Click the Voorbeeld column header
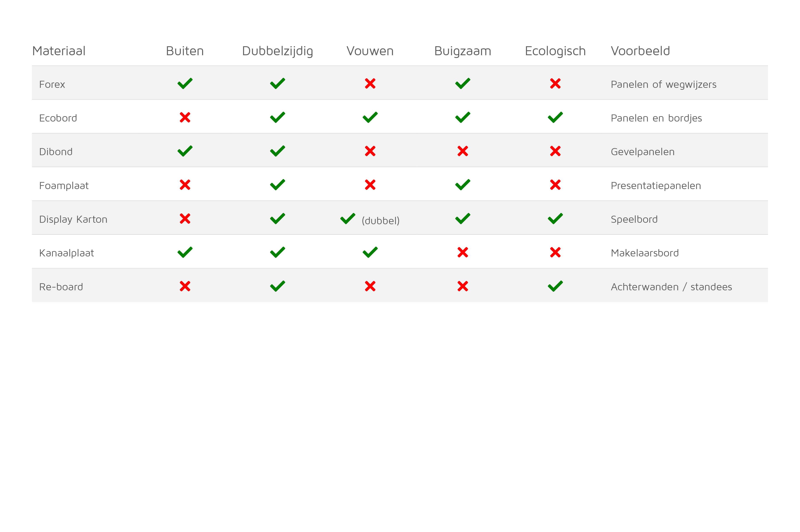 pos(640,51)
